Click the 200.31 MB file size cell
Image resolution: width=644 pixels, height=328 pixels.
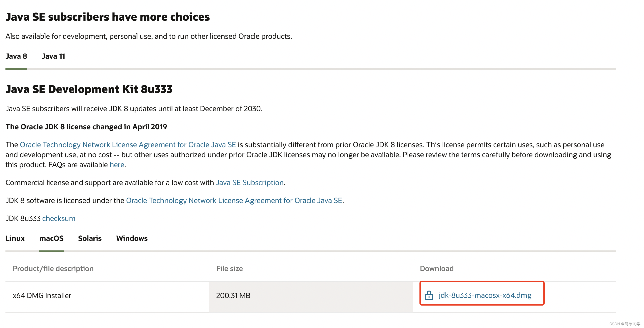pyautogui.click(x=233, y=295)
